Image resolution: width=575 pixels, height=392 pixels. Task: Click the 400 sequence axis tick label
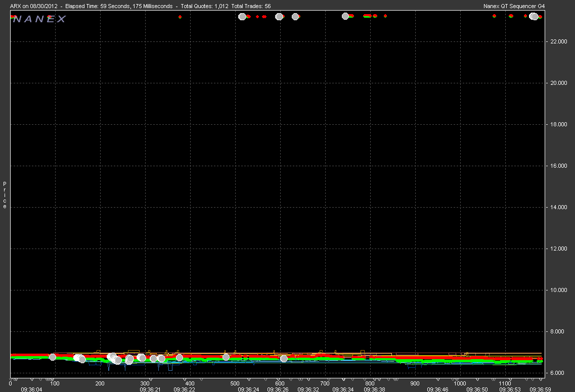[190, 383]
